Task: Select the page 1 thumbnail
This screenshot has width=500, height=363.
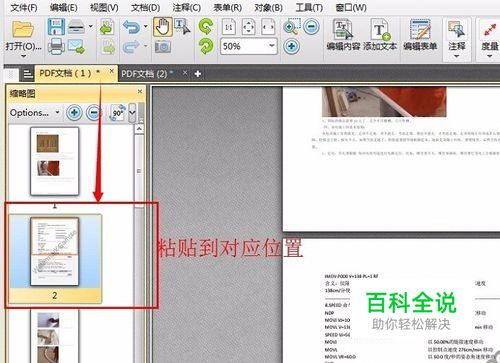Action: click(x=55, y=161)
